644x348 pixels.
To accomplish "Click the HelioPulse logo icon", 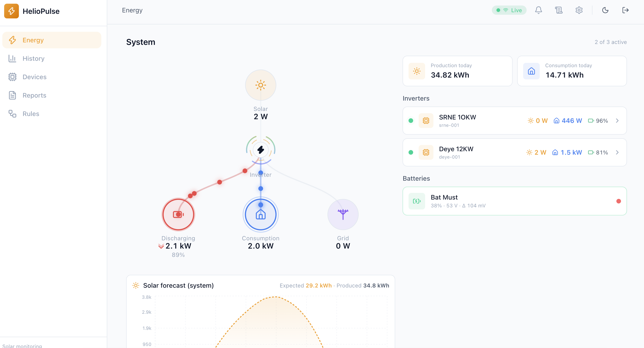I will pyautogui.click(x=12, y=11).
